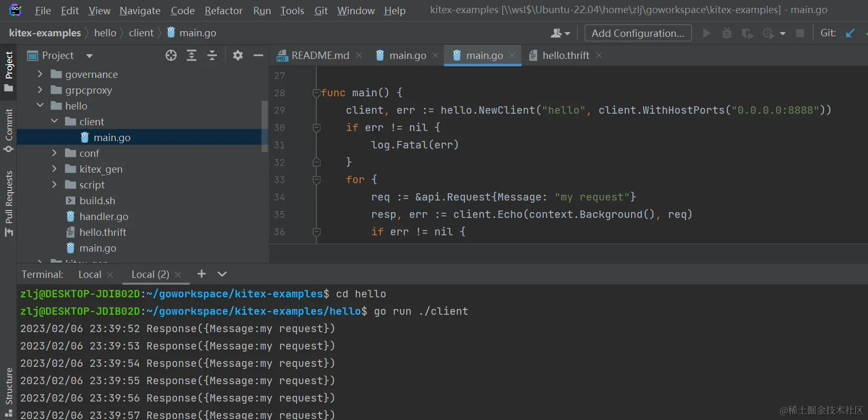
Task: Fold the for loop at line 33
Action: [x=316, y=180]
